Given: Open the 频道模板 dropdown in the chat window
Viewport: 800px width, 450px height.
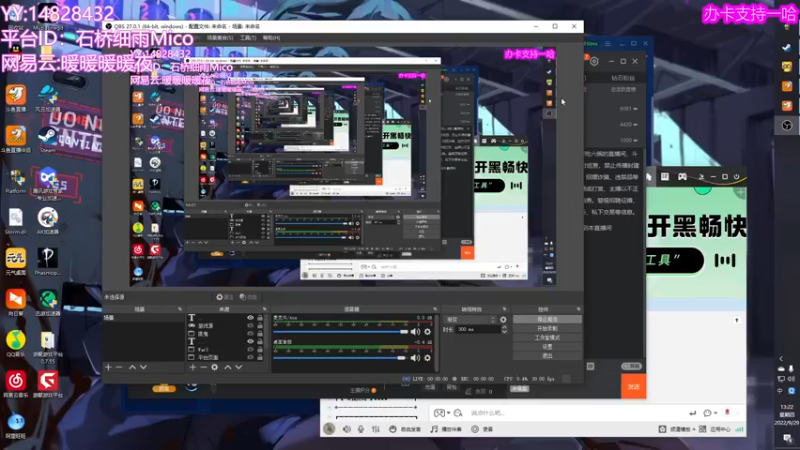Looking at the screenshot, I should point(678,430).
